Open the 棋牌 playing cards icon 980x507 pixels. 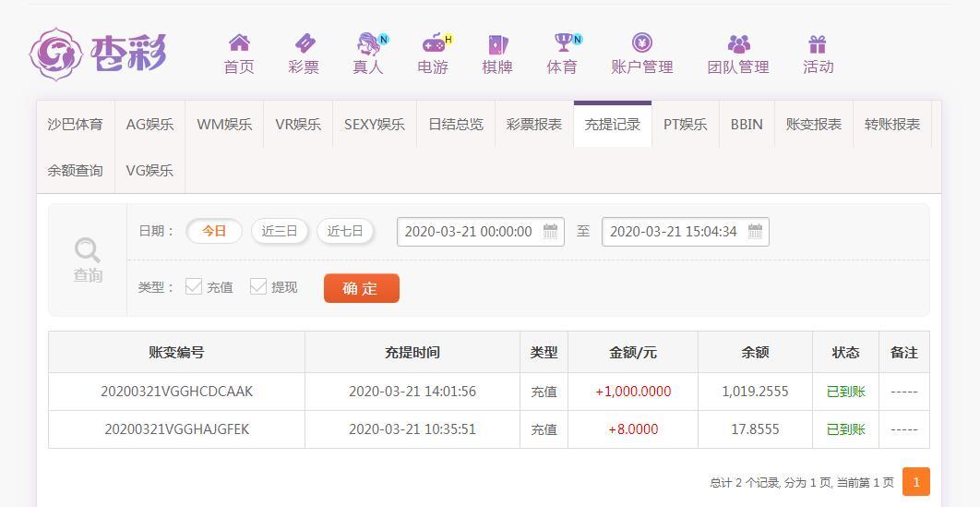coord(497,43)
